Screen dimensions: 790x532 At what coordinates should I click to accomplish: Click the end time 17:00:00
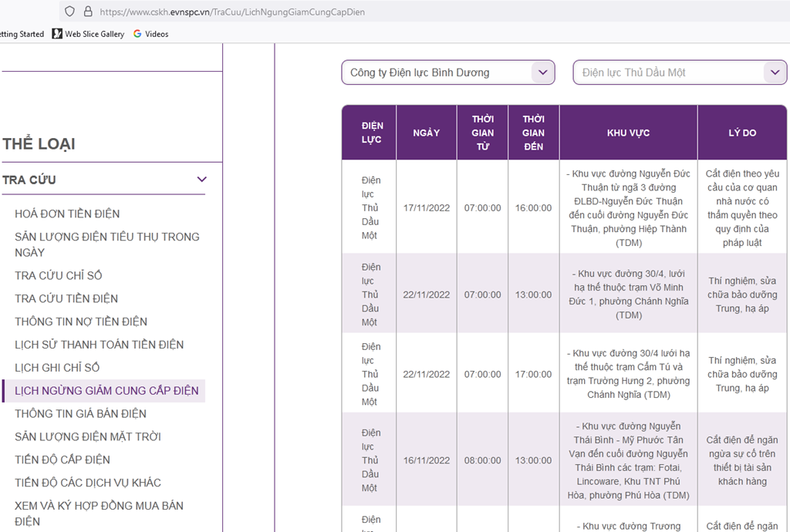point(533,375)
